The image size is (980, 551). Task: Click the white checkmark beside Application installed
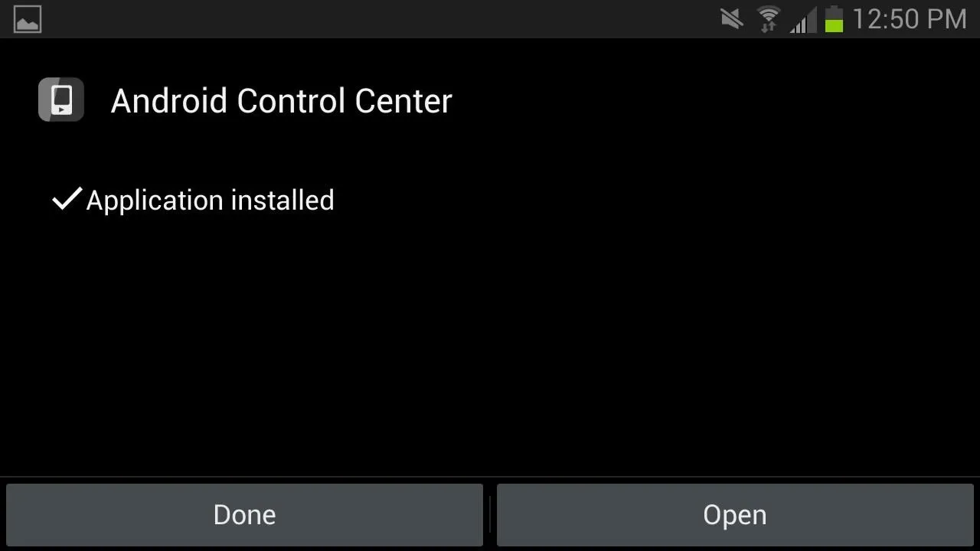(x=67, y=199)
